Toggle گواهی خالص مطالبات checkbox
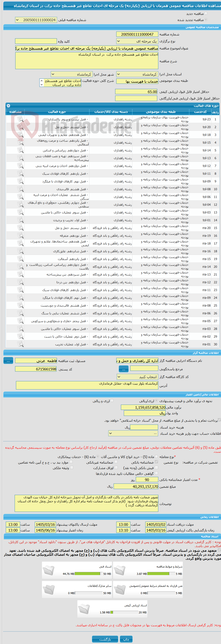Image resolution: width=221 pixels, height=644 pixels. [x=156, y=473]
